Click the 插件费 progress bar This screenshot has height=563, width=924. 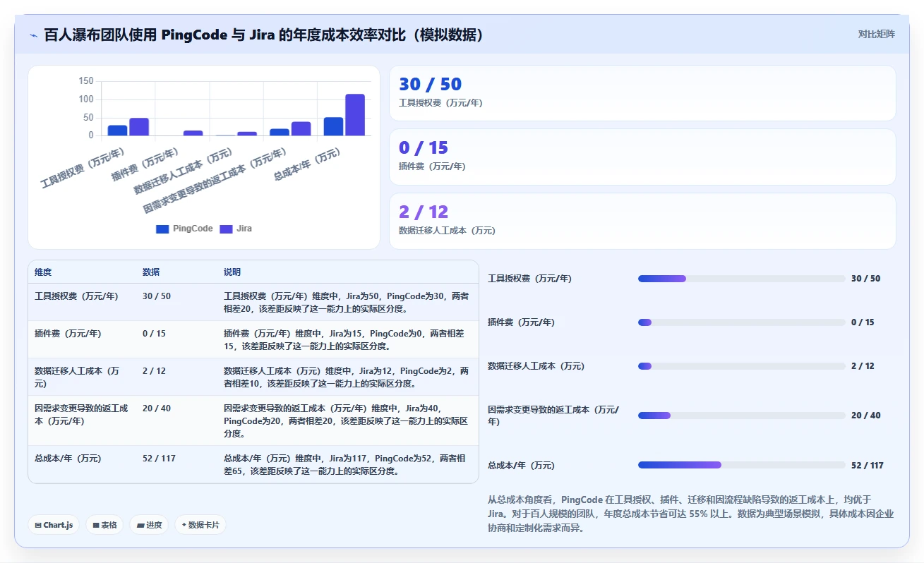(741, 322)
